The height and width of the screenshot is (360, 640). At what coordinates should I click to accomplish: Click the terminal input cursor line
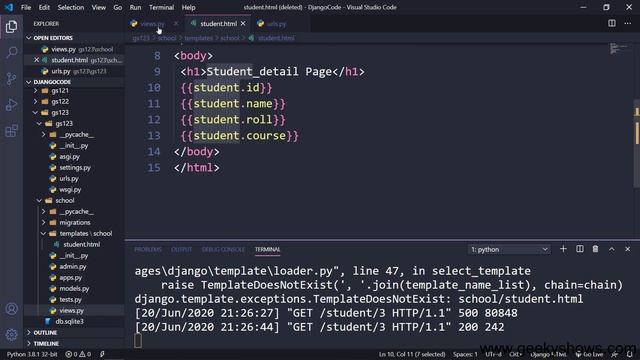(138, 341)
